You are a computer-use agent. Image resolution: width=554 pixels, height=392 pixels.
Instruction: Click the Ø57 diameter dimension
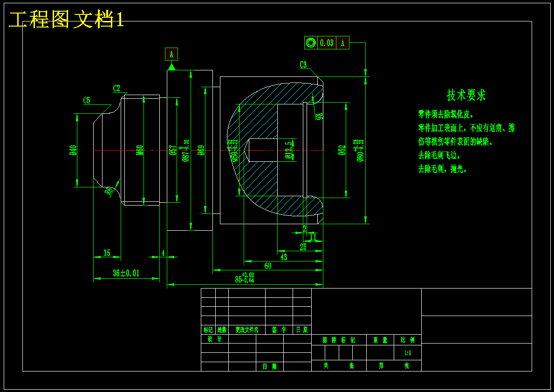[x=173, y=150]
